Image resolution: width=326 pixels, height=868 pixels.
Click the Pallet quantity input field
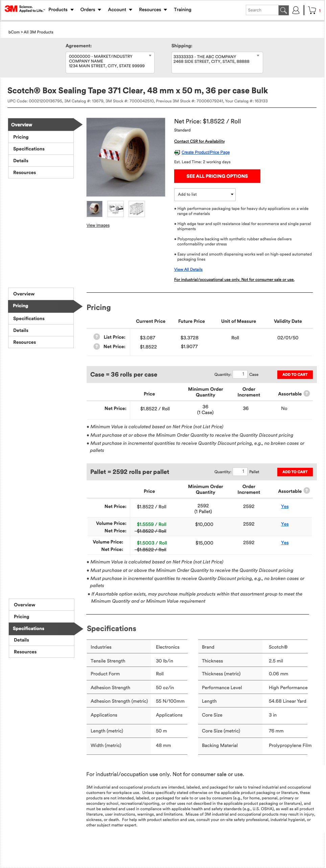pyautogui.click(x=240, y=472)
